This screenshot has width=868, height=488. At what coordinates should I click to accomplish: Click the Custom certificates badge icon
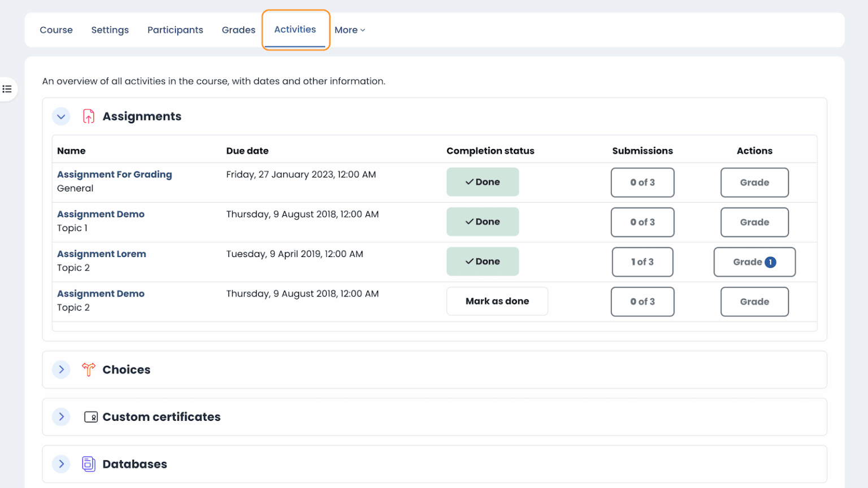[92, 417]
